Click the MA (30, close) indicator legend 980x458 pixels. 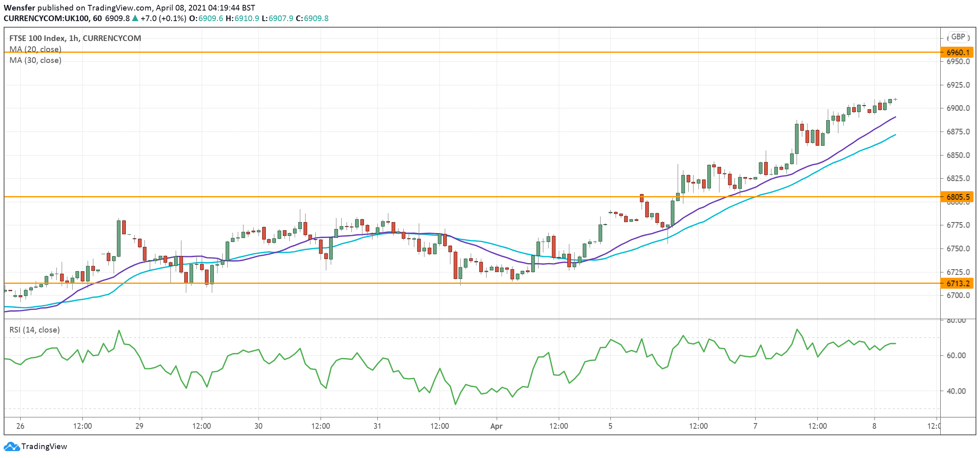(35, 60)
